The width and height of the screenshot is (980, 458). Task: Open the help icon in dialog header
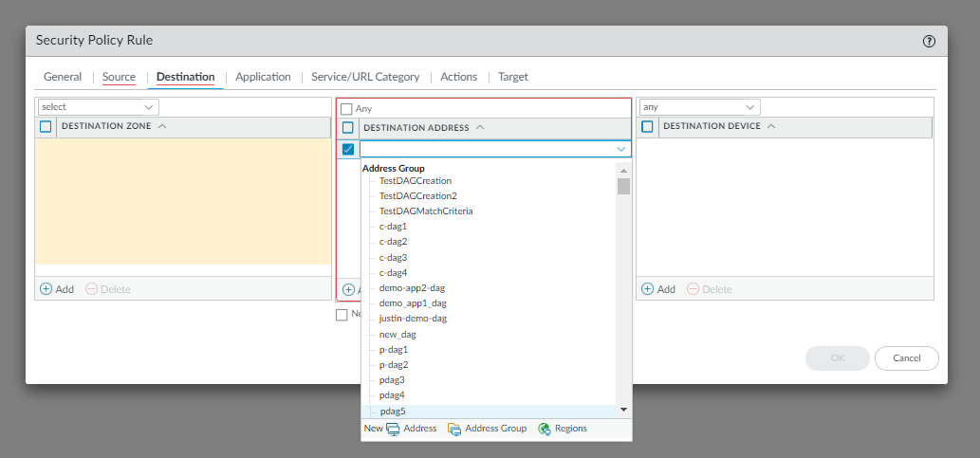pyautogui.click(x=929, y=42)
